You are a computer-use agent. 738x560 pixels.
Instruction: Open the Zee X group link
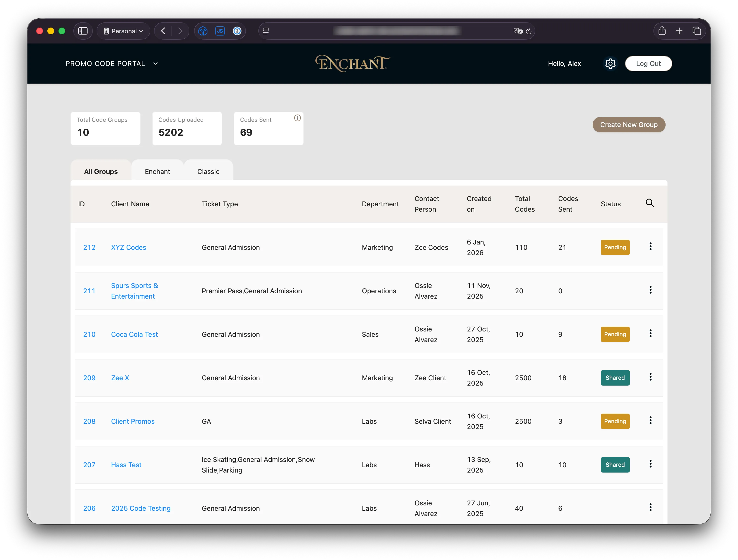[x=120, y=378]
